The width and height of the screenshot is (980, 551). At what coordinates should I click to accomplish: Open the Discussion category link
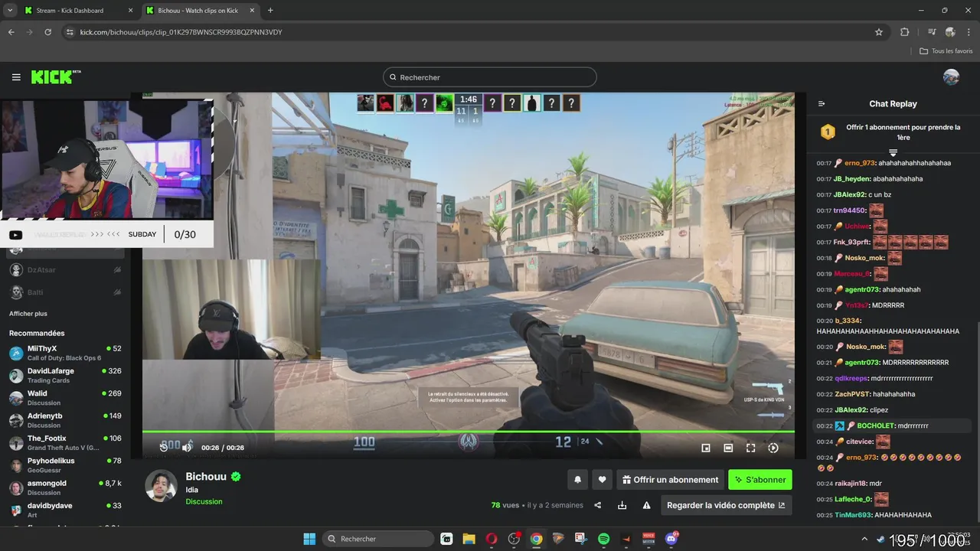pyautogui.click(x=204, y=501)
